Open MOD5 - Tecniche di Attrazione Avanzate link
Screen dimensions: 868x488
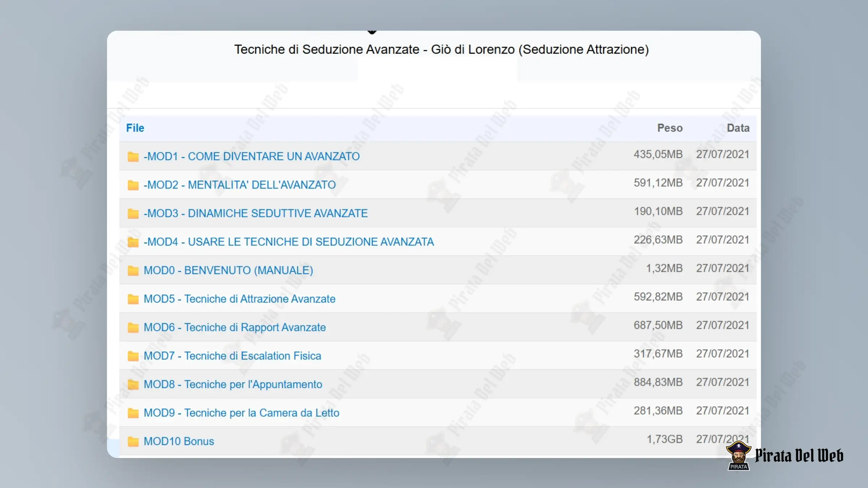pos(239,299)
